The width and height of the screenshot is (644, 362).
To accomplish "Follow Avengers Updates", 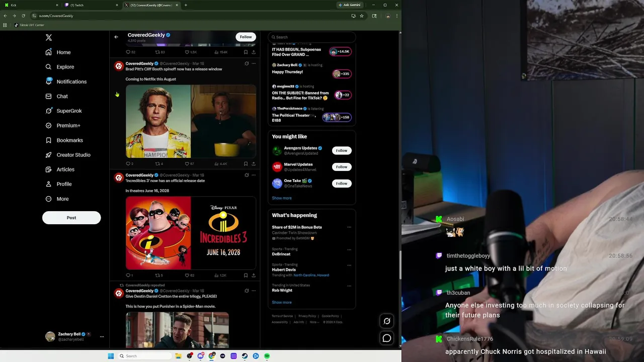I will 342,150.
